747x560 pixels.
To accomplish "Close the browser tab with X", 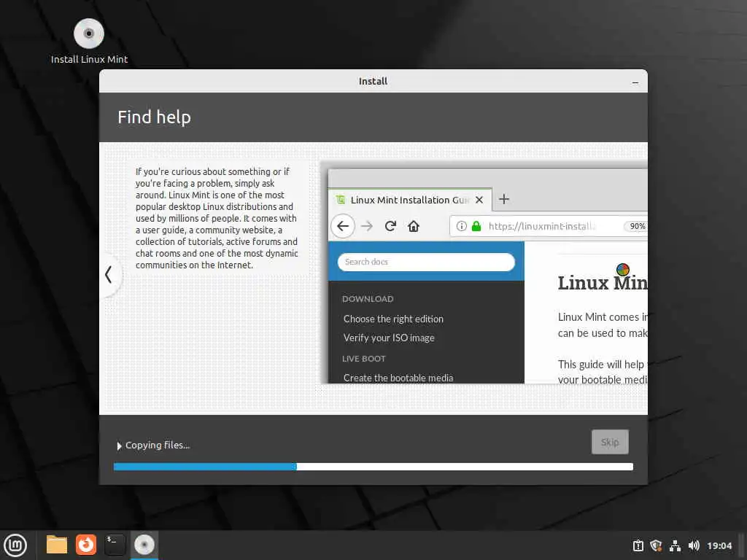I will (479, 200).
